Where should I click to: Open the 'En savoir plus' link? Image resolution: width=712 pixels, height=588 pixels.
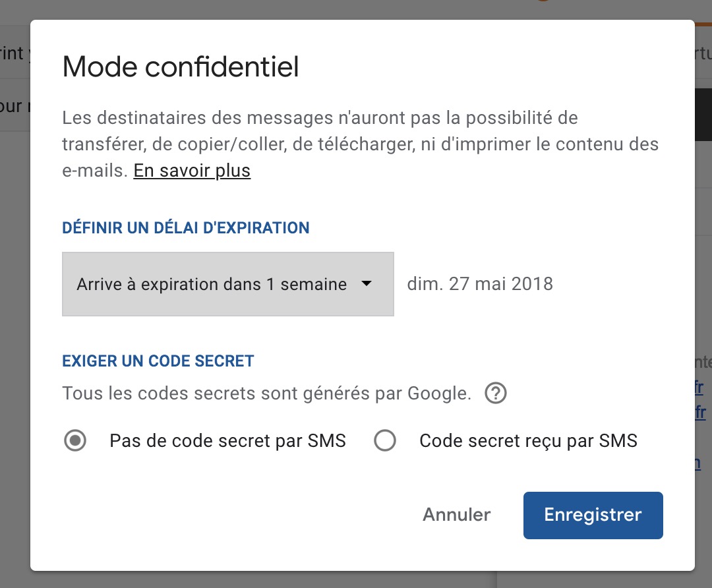tap(192, 171)
